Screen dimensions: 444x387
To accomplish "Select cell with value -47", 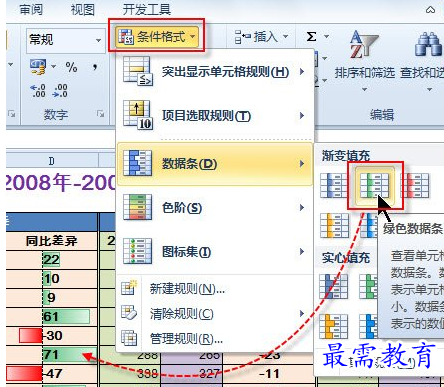I will [52, 373].
